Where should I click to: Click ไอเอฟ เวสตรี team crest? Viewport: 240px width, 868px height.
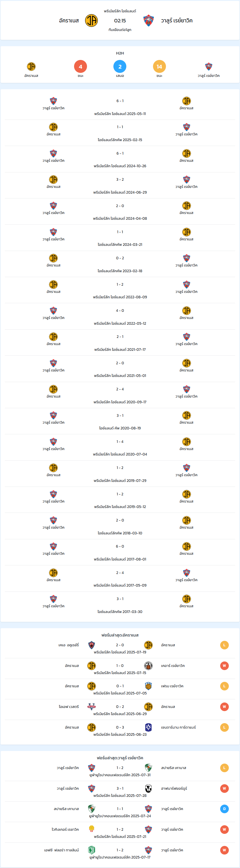click(x=91, y=707)
